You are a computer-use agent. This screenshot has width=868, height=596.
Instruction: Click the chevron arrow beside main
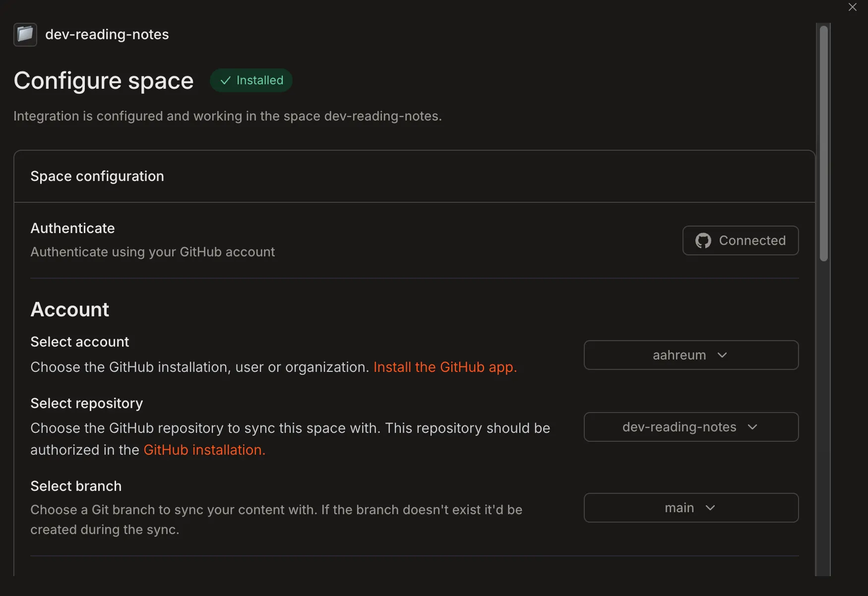710,508
